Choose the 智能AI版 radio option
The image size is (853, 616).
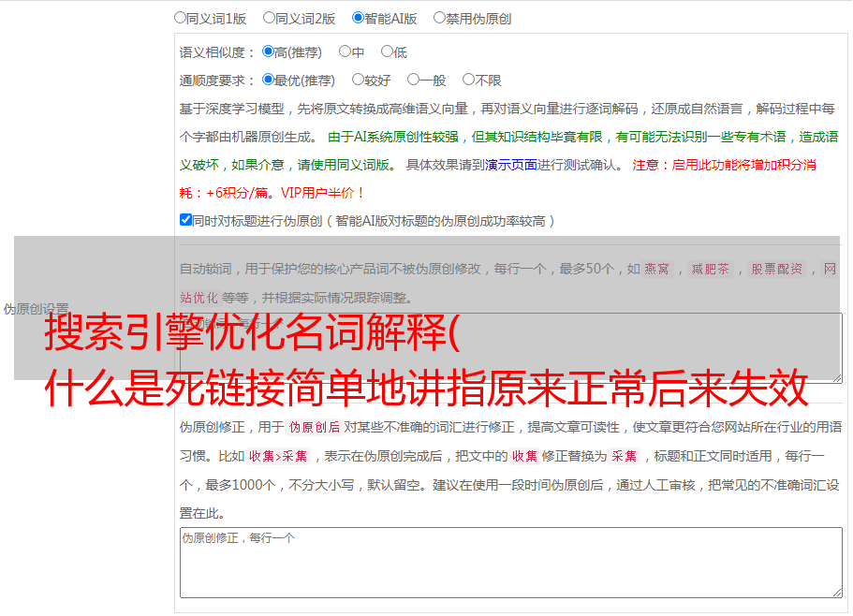click(358, 18)
